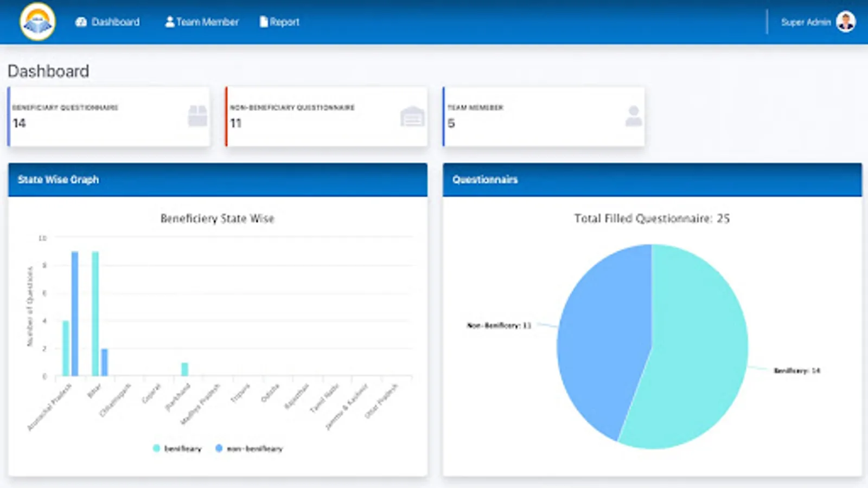Open the Dashboard menu item
Image resolution: width=868 pixels, height=488 pixels.
(107, 22)
